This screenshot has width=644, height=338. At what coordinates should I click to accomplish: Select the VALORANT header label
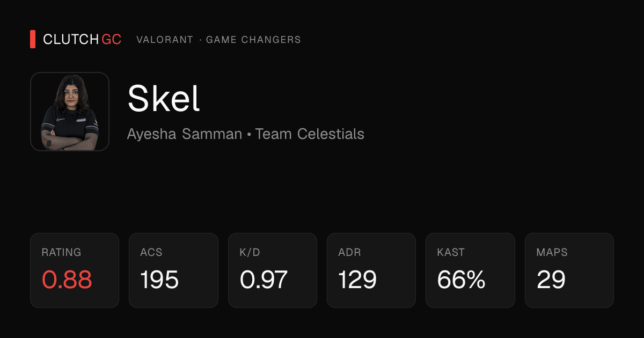(x=165, y=40)
